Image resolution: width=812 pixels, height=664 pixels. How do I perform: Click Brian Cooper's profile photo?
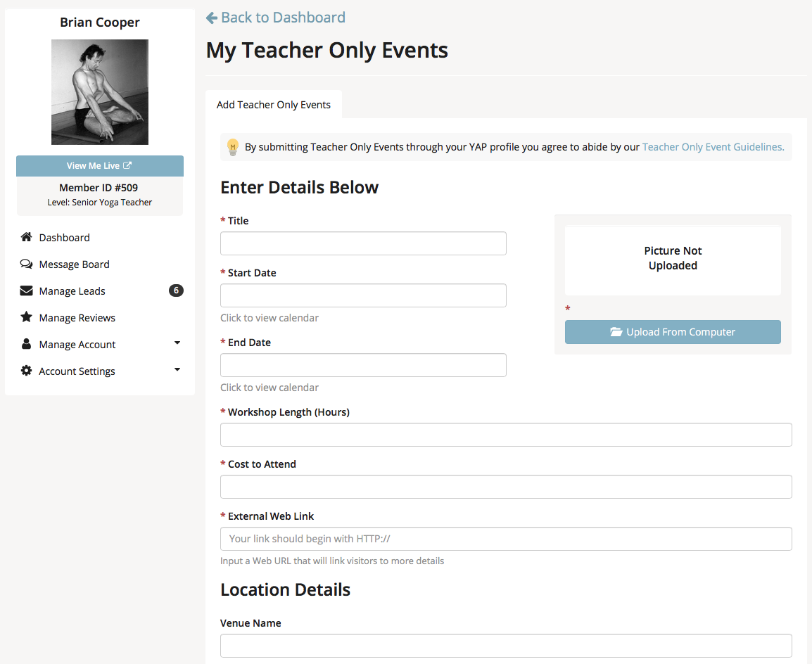(100, 92)
